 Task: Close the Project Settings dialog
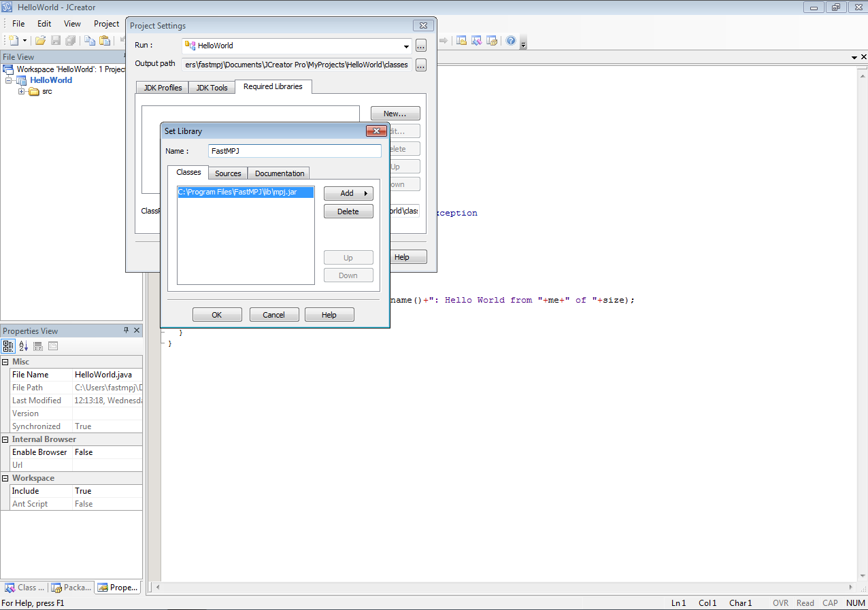[x=423, y=25]
